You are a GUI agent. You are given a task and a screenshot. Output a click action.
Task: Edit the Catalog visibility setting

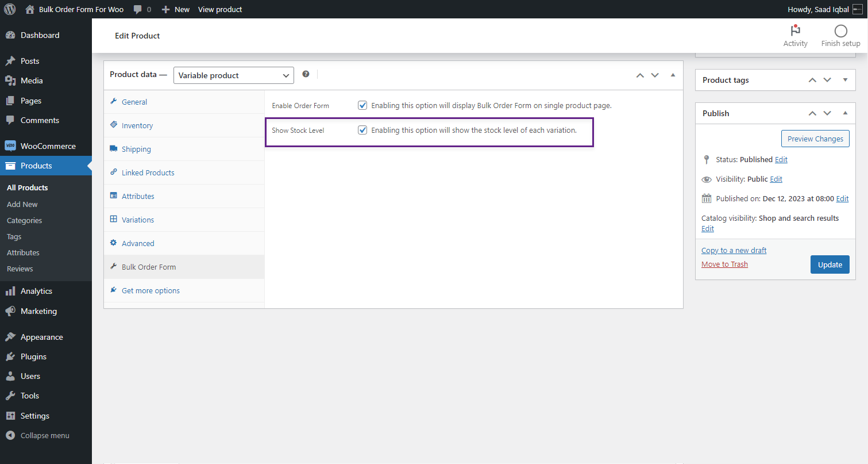(x=708, y=228)
